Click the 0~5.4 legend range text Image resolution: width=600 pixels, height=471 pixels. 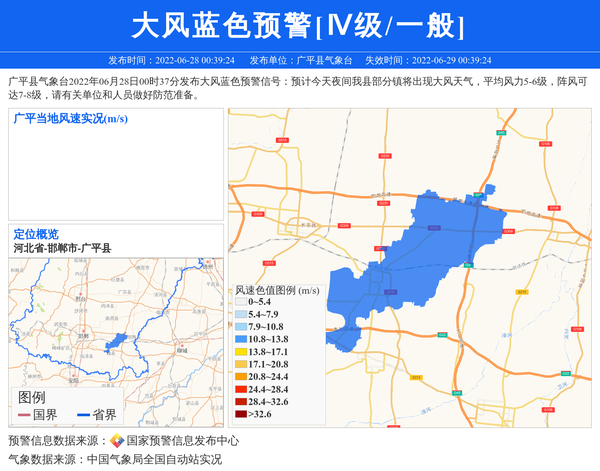tap(259, 302)
